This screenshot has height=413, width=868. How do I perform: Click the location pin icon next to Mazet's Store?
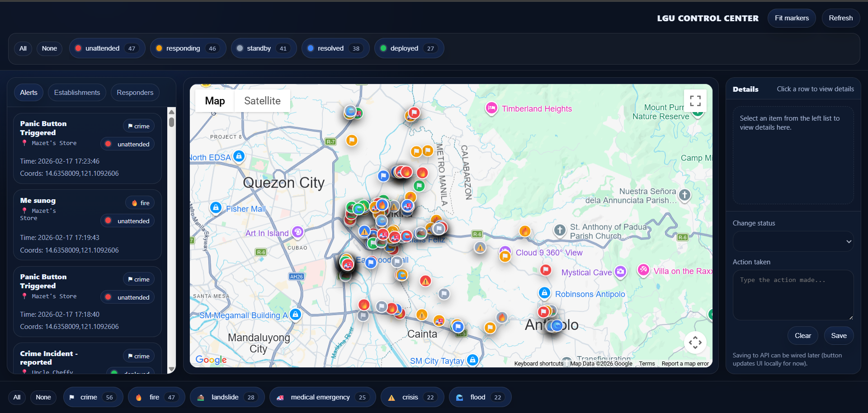coord(25,143)
